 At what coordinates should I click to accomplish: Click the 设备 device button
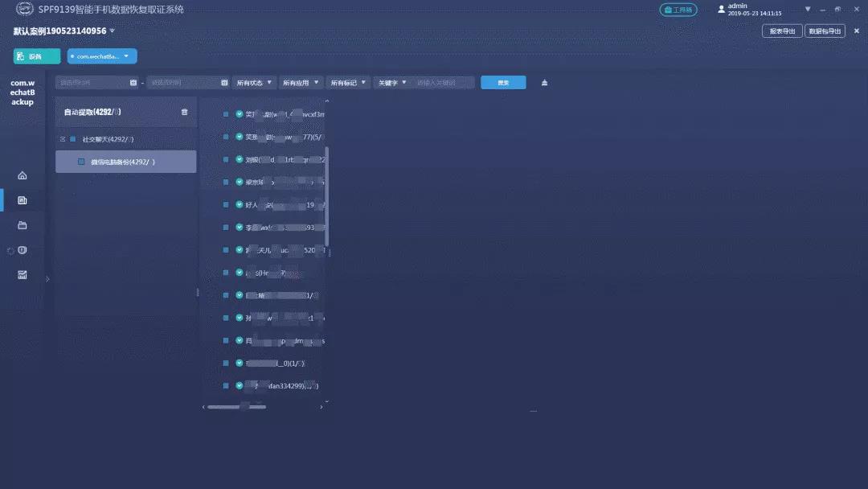coord(36,56)
